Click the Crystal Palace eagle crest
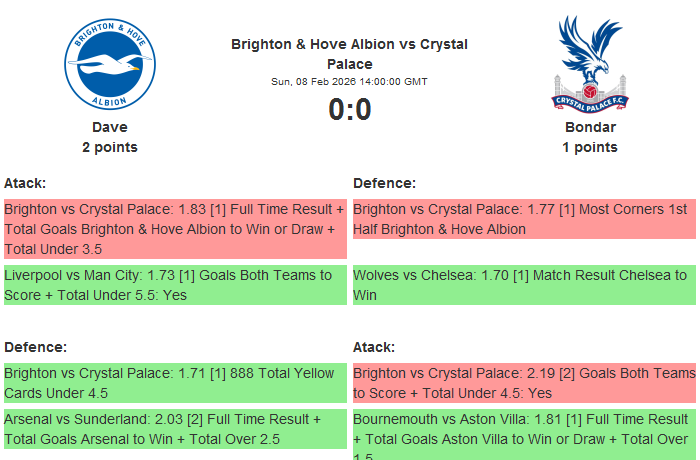The image size is (700, 460). [x=590, y=63]
